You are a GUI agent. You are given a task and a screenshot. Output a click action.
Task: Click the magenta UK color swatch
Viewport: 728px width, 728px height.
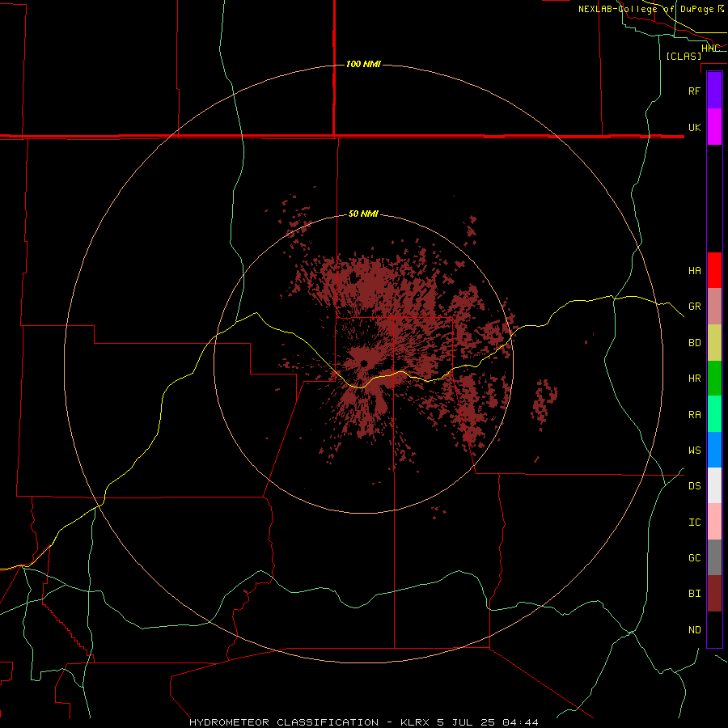(714, 127)
